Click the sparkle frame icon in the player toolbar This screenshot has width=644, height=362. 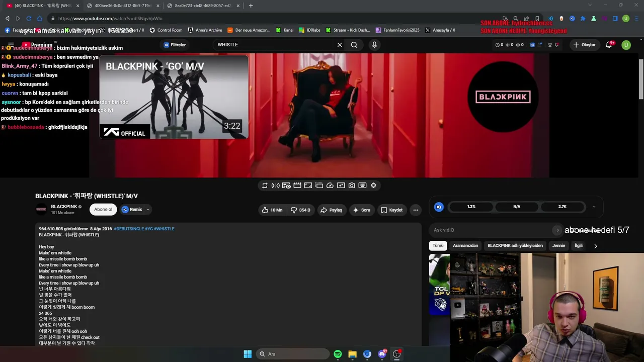tap(341, 186)
